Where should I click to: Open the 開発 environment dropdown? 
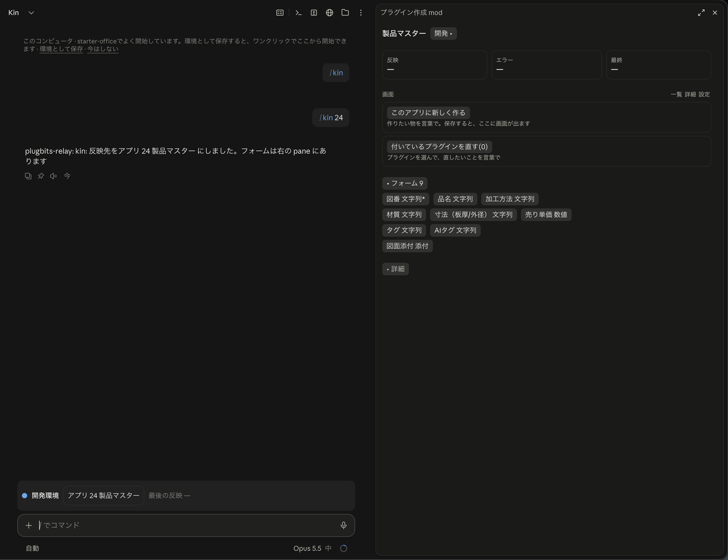coord(443,33)
